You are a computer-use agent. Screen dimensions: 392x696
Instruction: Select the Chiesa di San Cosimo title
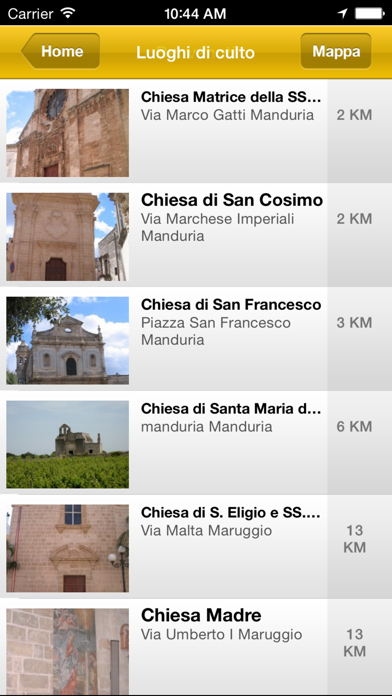click(232, 200)
